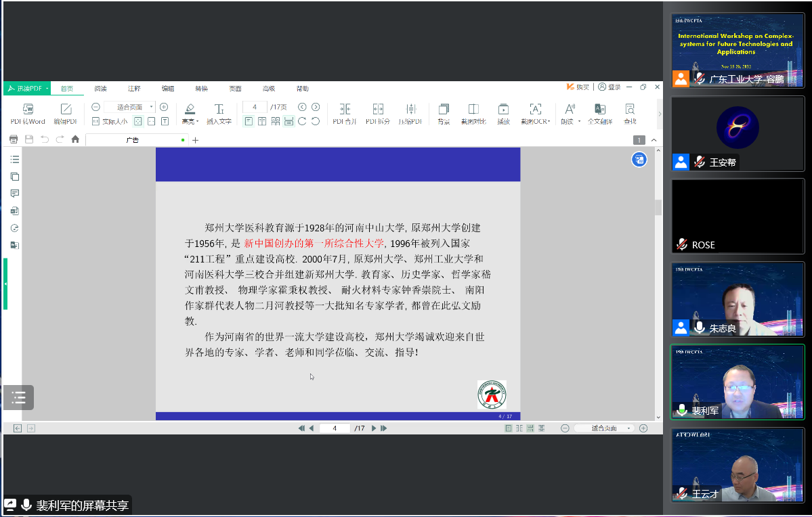This screenshot has height=517, width=812.
Task: Open the 编辑PDF edit tool
Action: click(65, 114)
